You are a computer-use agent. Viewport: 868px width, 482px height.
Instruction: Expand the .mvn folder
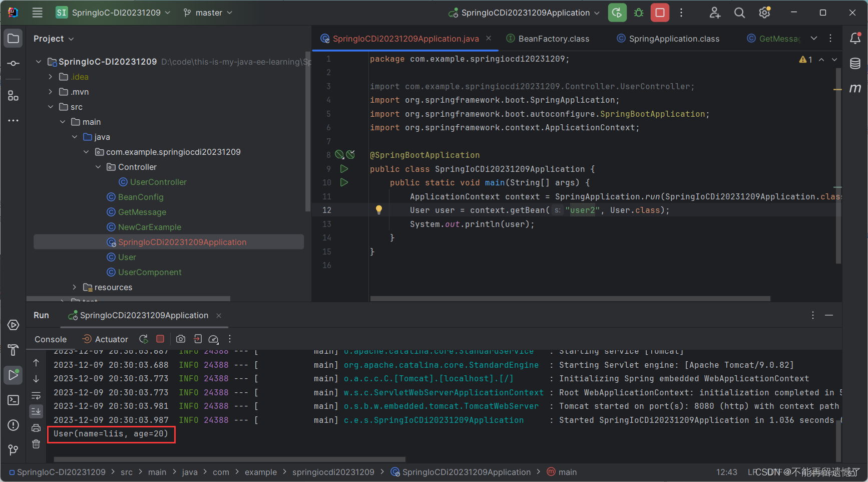(51, 92)
